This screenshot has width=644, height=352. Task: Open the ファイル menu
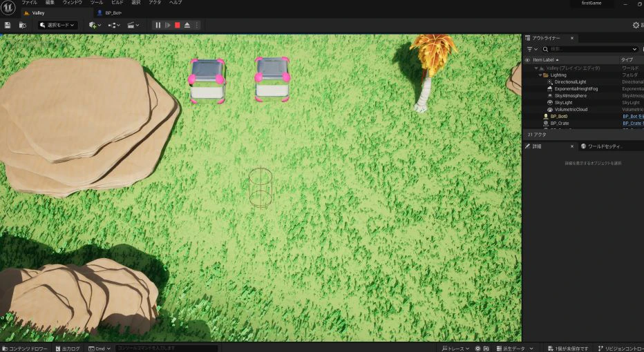click(29, 3)
